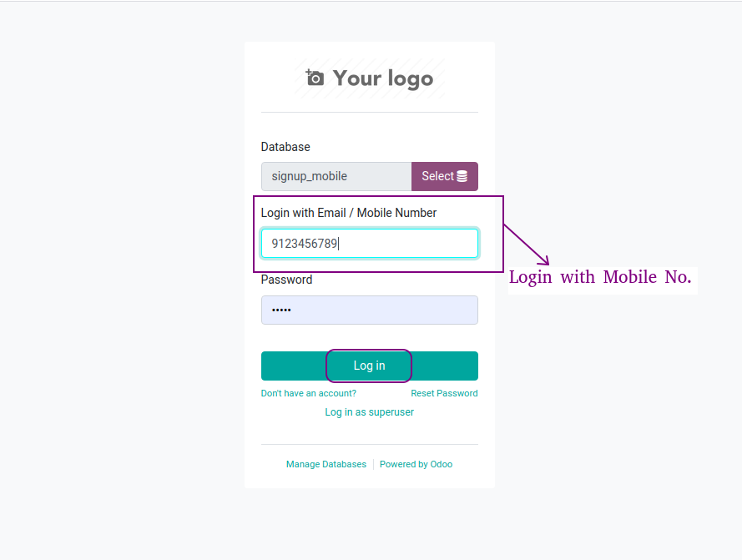Visit the 'Powered by Odoo' link
The height and width of the screenshot is (560, 742).
tap(416, 464)
